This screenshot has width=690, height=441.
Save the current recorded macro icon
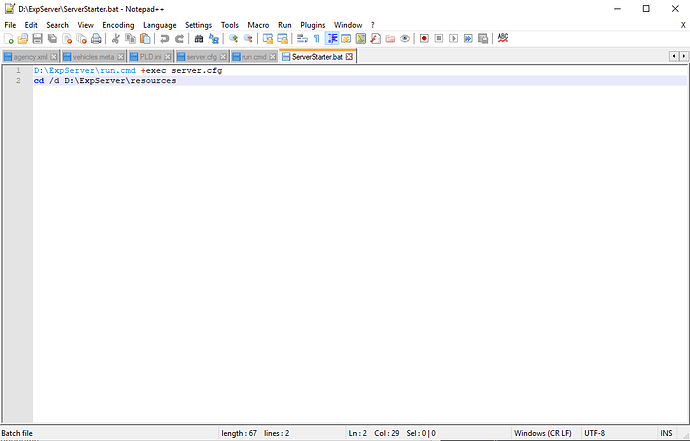click(483, 39)
